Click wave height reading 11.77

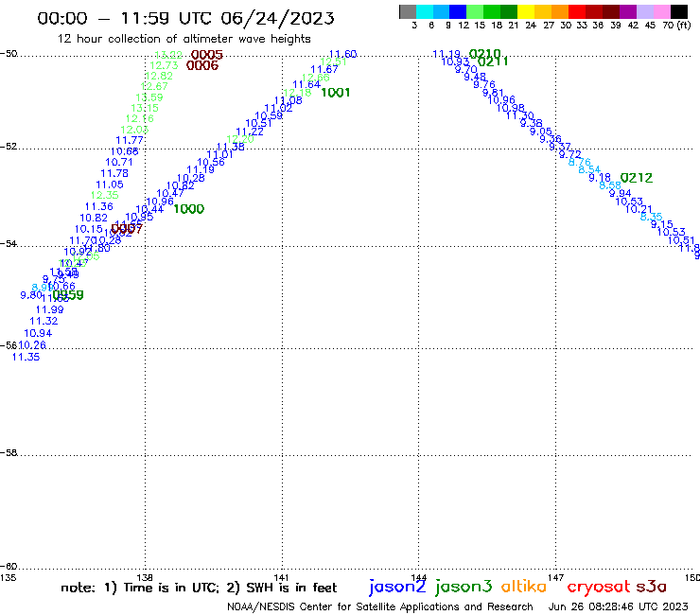[130, 140]
